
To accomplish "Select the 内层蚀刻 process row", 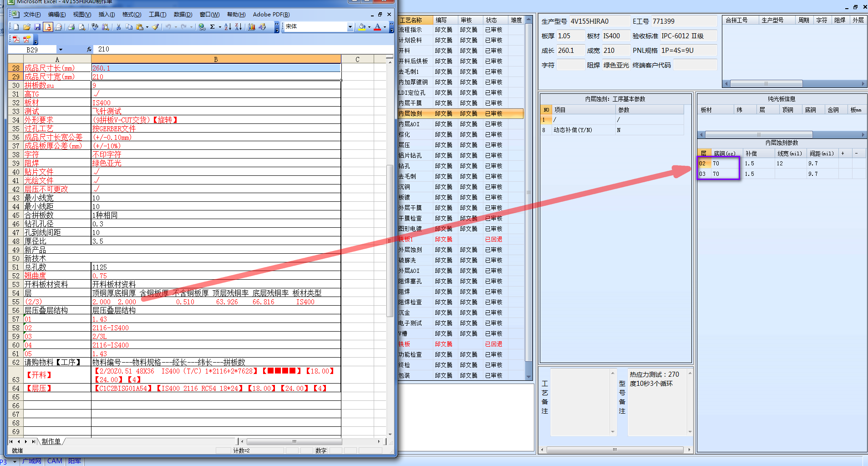I will point(461,113).
